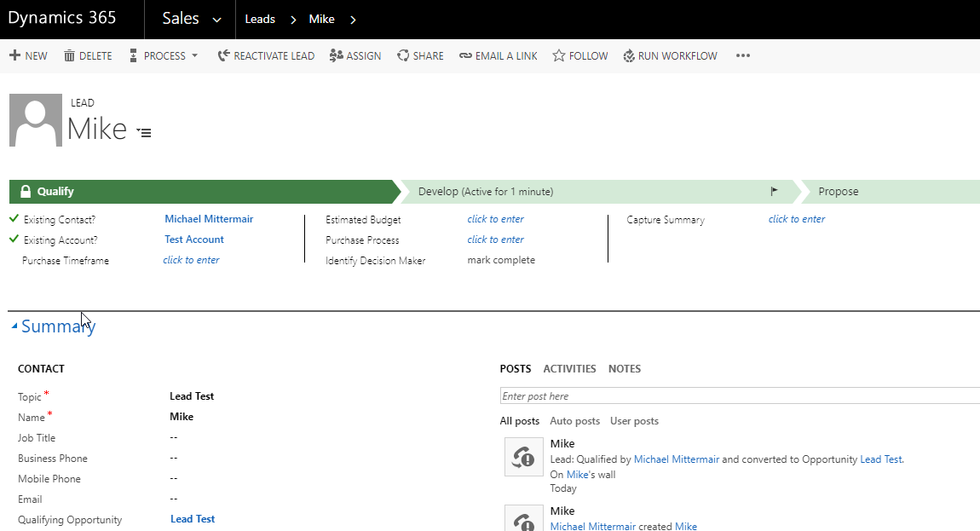Open the PROCESS dropdown arrow
Viewport: 980px width, 531px height.
pos(195,55)
